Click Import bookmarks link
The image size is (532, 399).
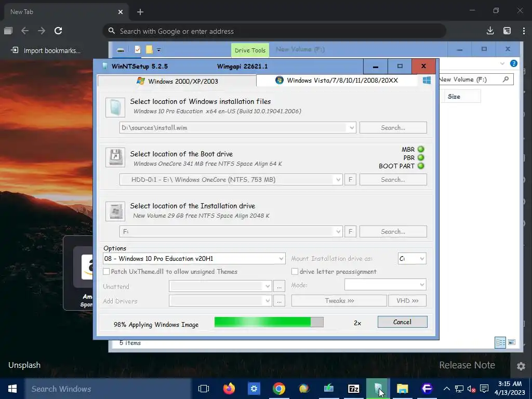click(x=46, y=50)
